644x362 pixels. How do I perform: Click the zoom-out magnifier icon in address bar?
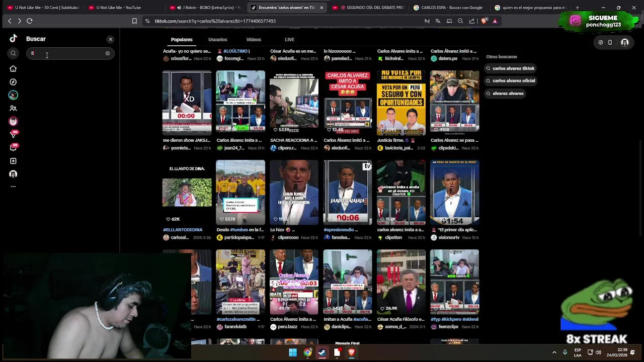click(460, 21)
